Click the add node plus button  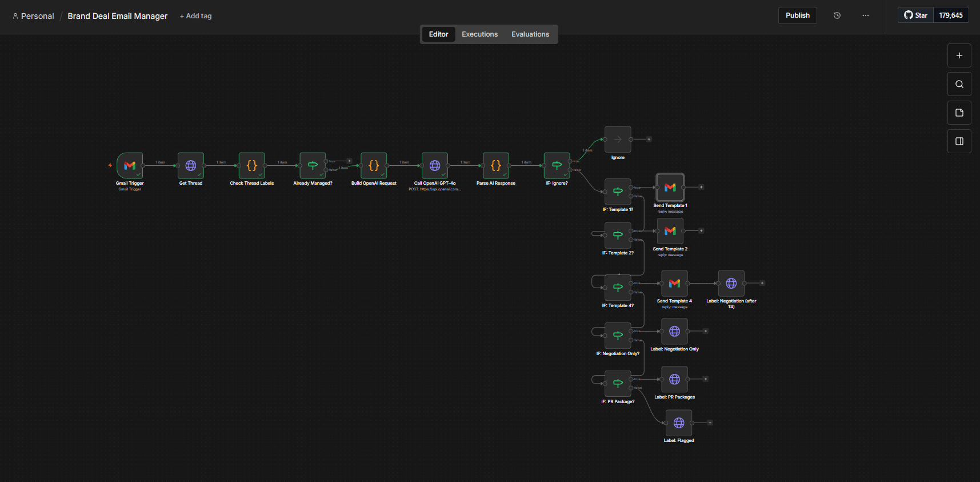(959, 55)
